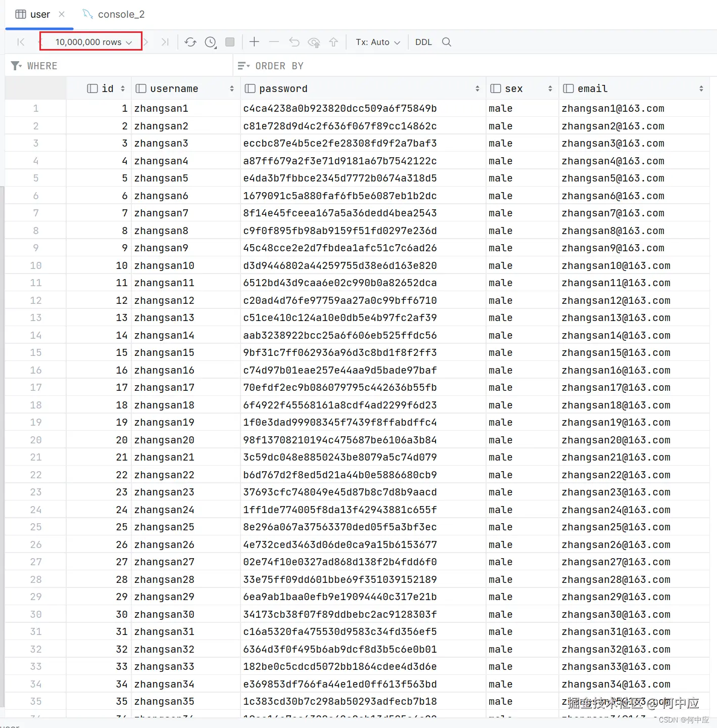Viewport: 717px width, 728px height.
Task: Add a new row with plus icon
Action: coord(254,42)
